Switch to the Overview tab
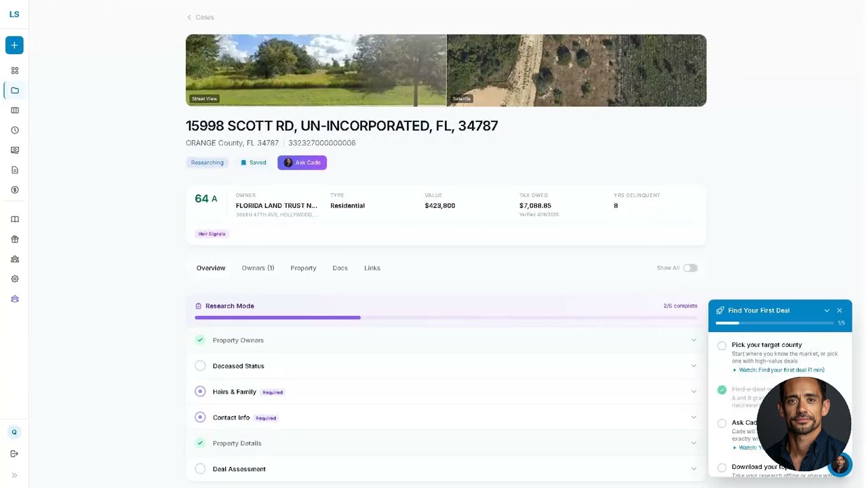Screen dimensions: 868x488 coord(211,268)
